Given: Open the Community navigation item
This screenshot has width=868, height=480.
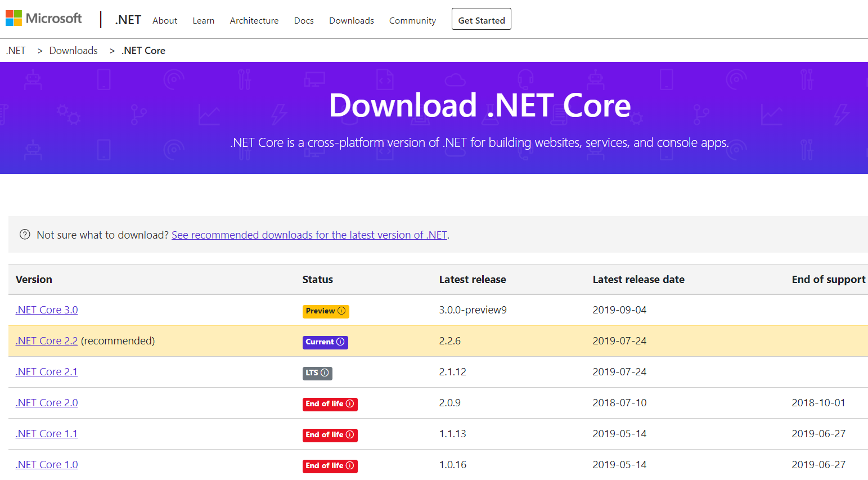Looking at the screenshot, I should click(412, 21).
